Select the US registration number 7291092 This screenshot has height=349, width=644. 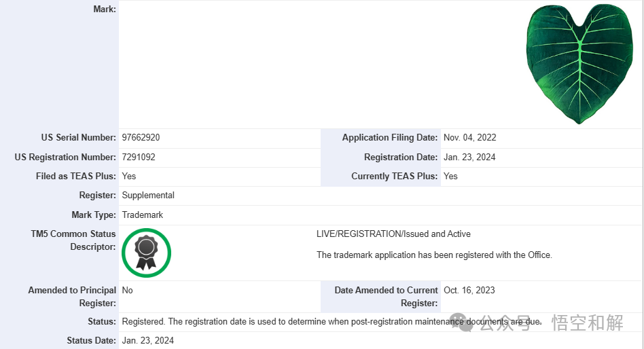[x=139, y=157]
